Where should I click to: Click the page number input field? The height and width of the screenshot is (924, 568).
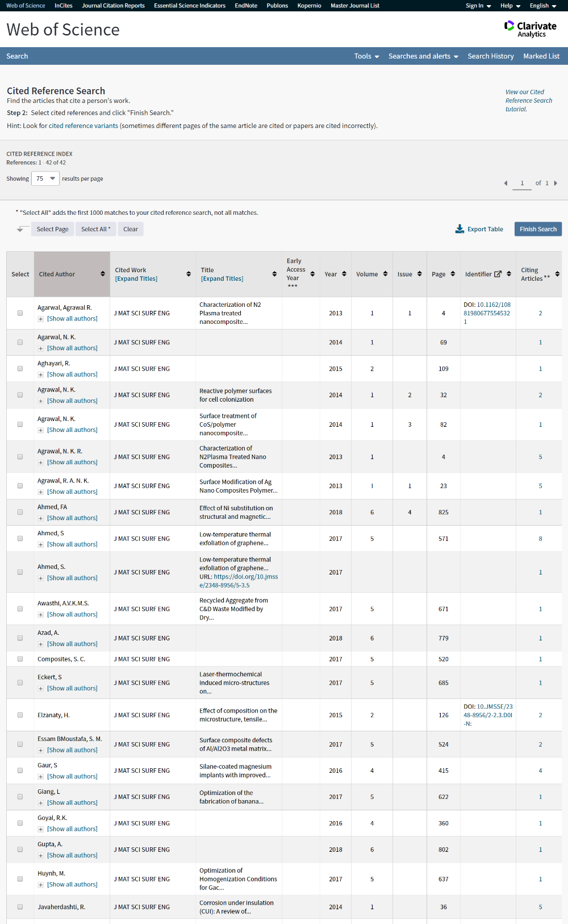522,183
